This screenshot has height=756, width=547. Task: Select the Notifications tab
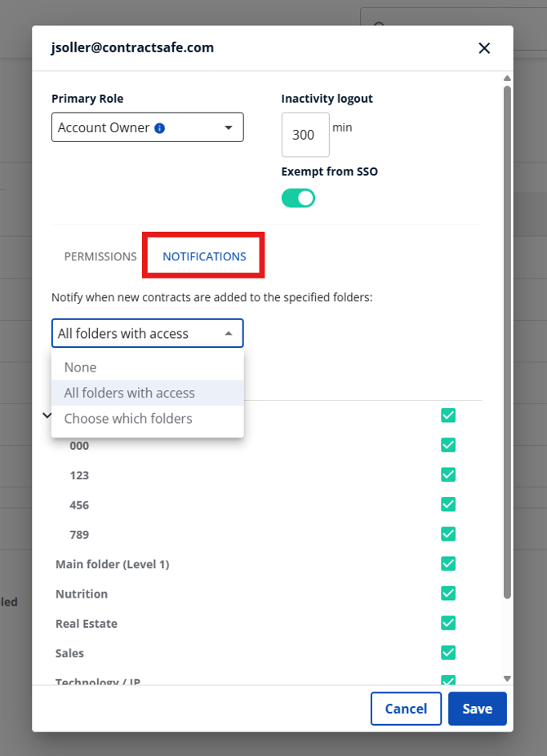[x=204, y=256]
